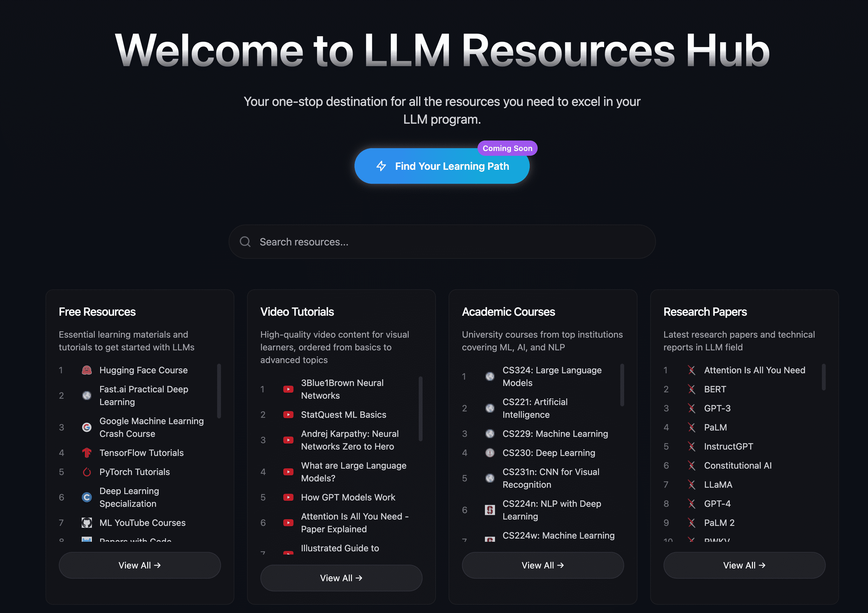This screenshot has width=868, height=613.
Task: Open the GPT-4 research paper
Action: click(x=717, y=504)
